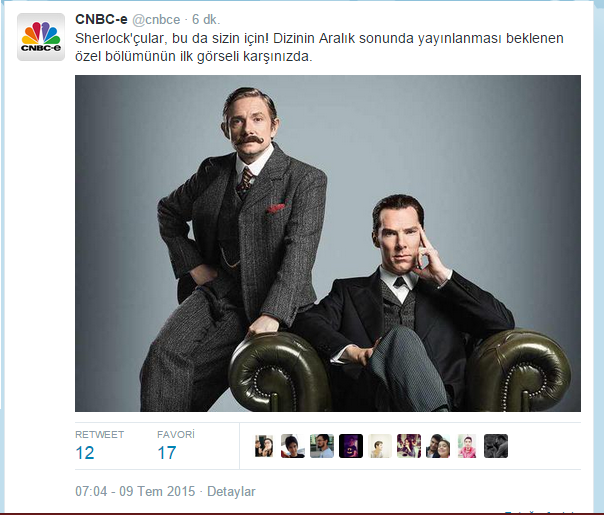Enlarge the Sherlock special promo image
Screen dimensions: 604x516
coord(328,243)
